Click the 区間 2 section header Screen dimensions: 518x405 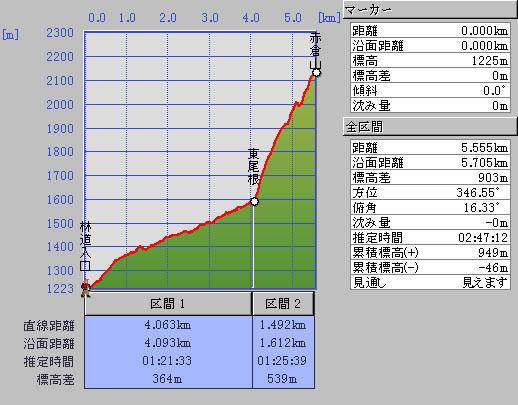pyautogui.click(x=283, y=304)
